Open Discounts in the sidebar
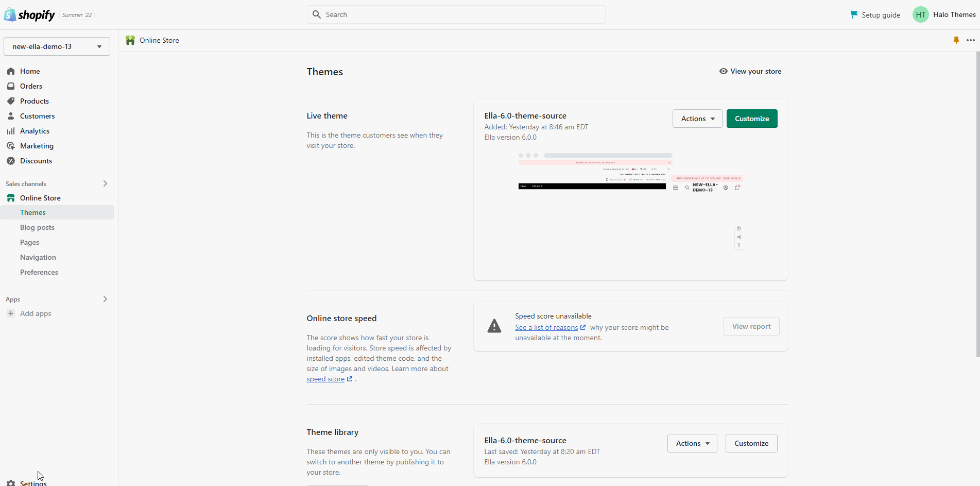Viewport: 980px width, 486px height. [36, 161]
